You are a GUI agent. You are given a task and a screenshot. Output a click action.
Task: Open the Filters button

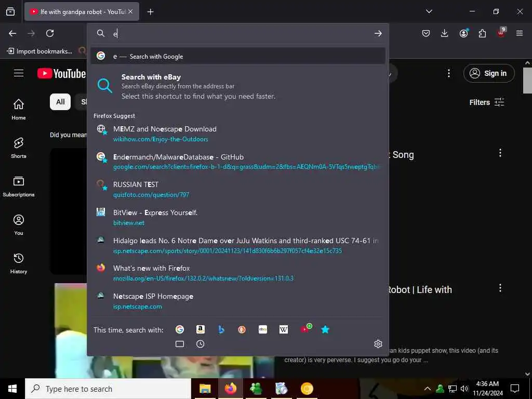click(487, 102)
